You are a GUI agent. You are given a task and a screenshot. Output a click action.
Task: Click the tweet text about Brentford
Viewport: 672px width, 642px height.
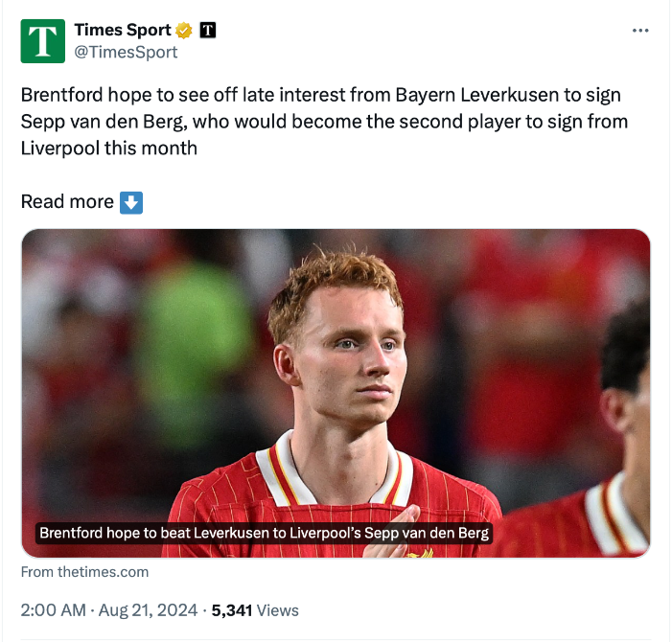click(324, 122)
